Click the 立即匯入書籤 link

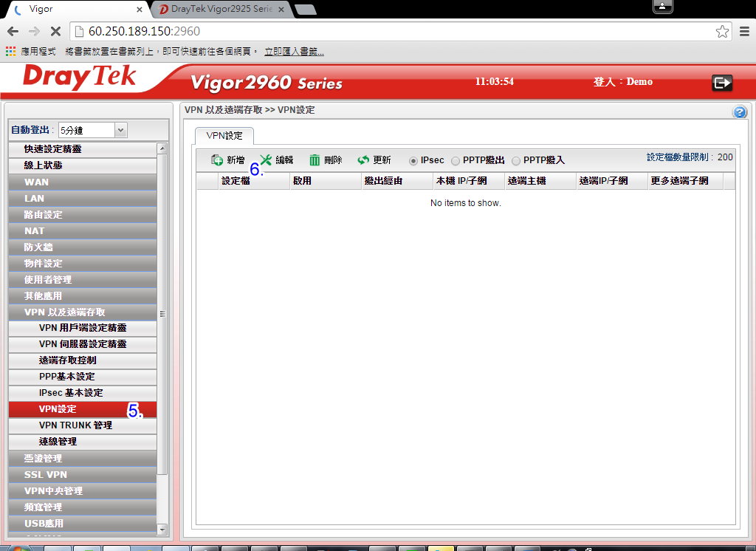(294, 51)
